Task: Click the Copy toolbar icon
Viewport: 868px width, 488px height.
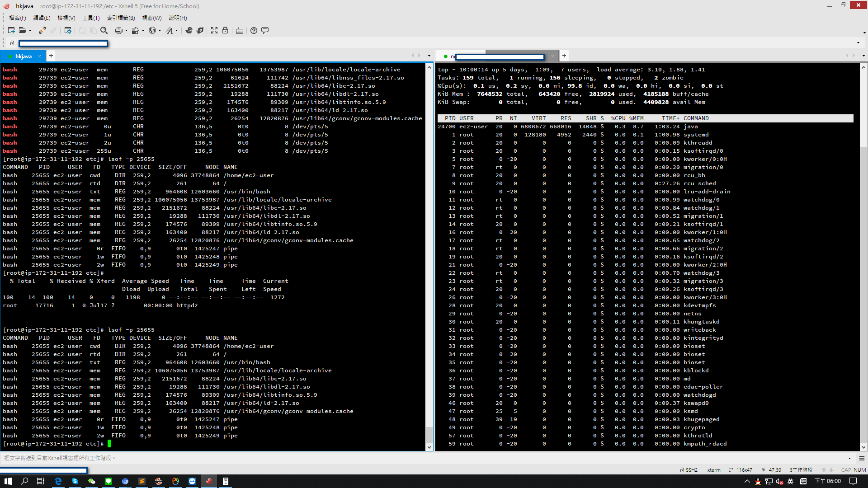Action: click(x=82, y=30)
